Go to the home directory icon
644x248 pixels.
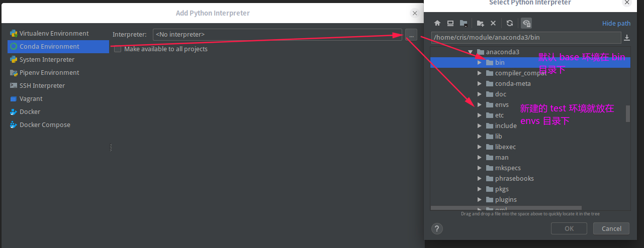click(437, 23)
